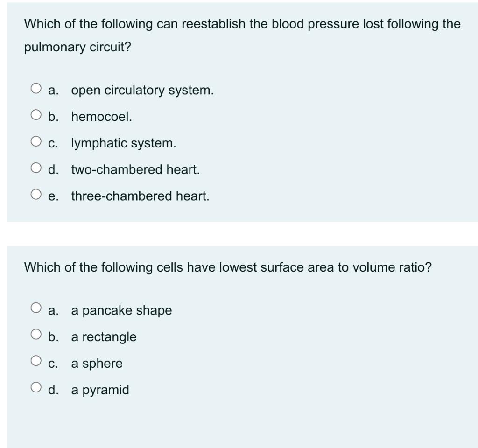This screenshot has width=478, height=448.
Task: Click the 'three-chambered heart.' answer text
Action: tap(140, 196)
